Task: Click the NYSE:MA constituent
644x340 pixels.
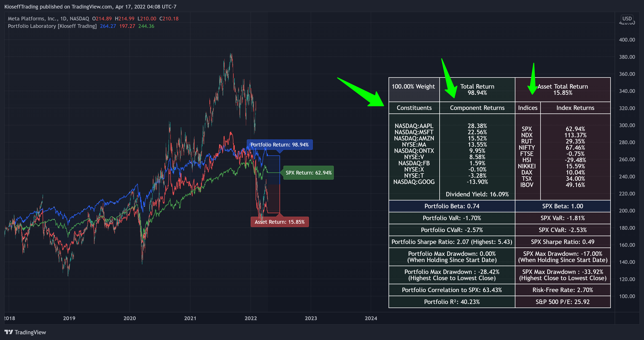Action: coord(414,145)
